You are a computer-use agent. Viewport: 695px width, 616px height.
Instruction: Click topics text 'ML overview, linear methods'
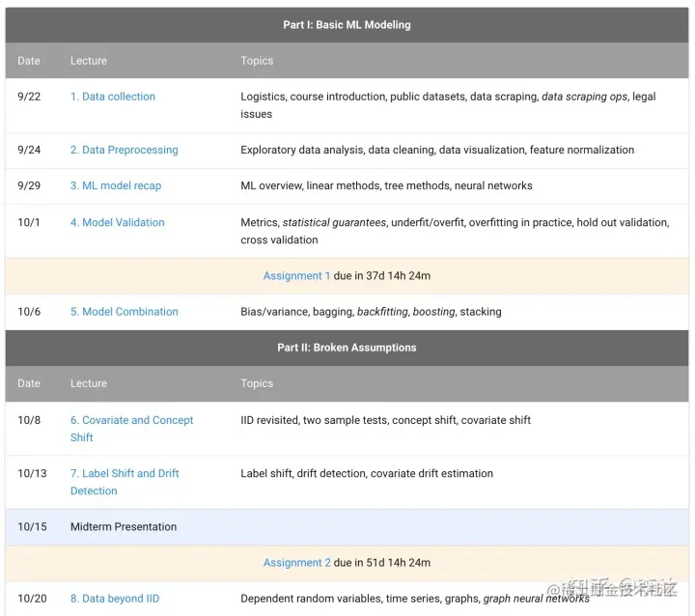(x=386, y=185)
